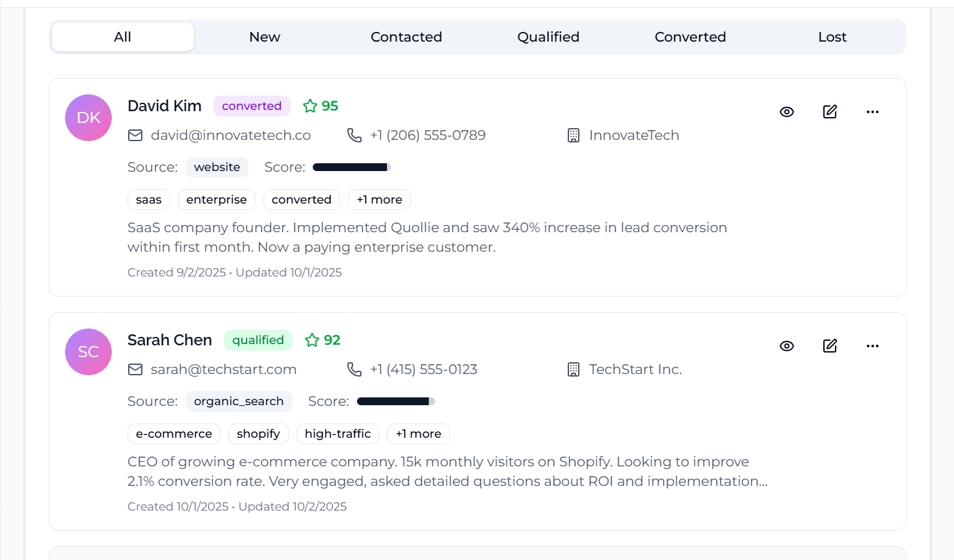The width and height of the screenshot is (954, 560).
Task: Click David Kim's DK avatar
Action: [88, 118]
